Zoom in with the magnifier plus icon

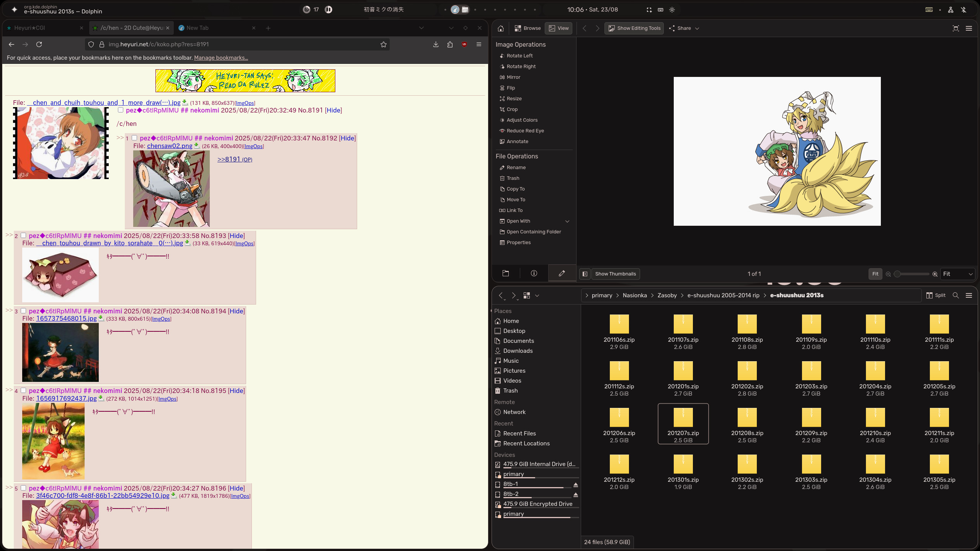935,274
